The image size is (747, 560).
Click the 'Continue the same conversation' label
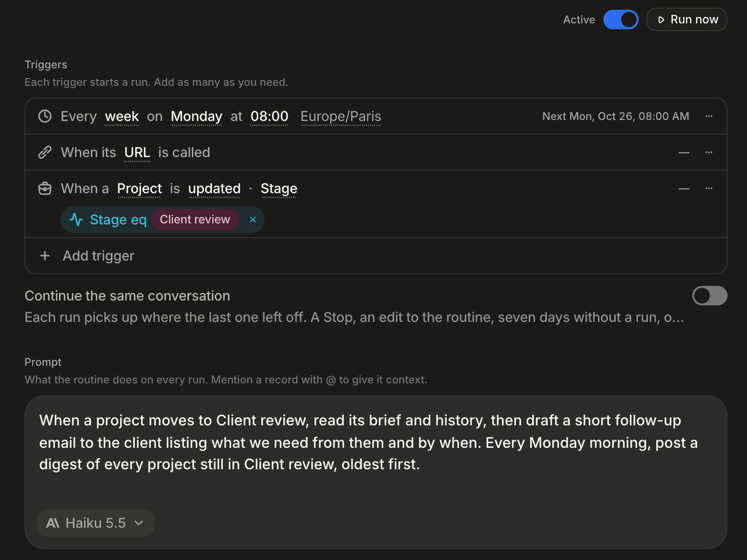[x=127, y=296]
